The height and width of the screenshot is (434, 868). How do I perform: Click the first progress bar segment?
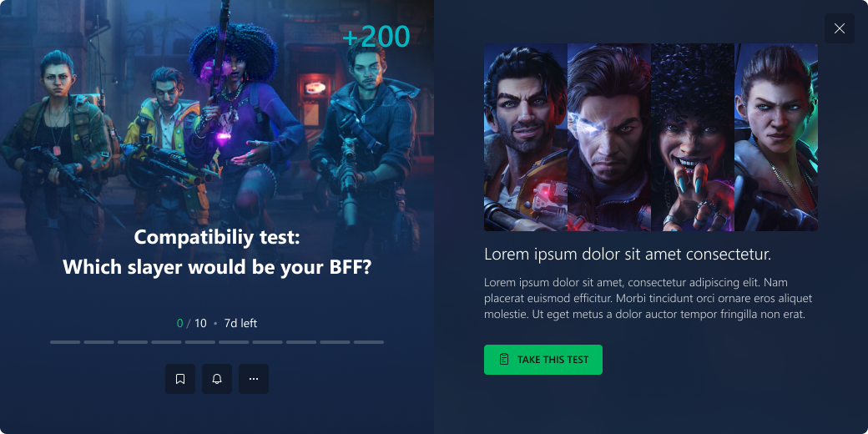coord(65,342)
